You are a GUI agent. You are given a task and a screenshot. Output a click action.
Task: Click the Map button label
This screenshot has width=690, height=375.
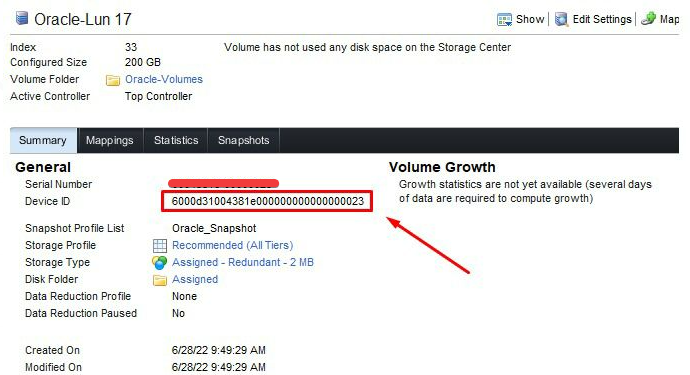pyautogui.click(x=669, y=19)
